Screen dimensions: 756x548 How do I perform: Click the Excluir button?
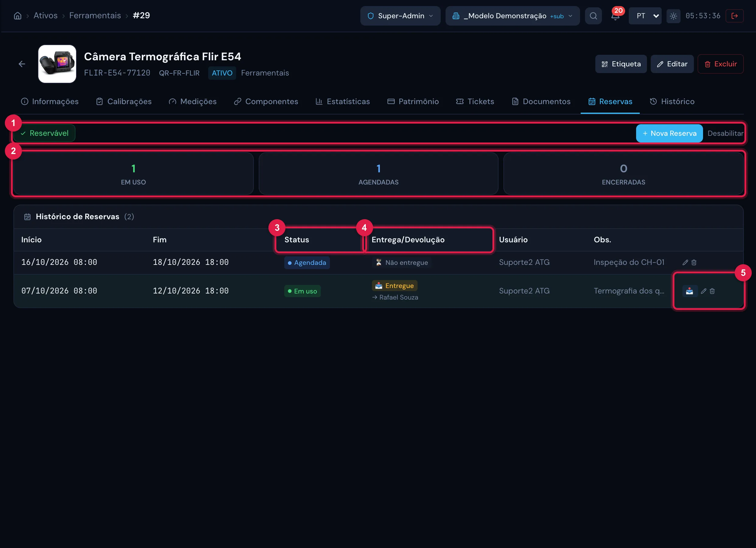pos(720,64)
